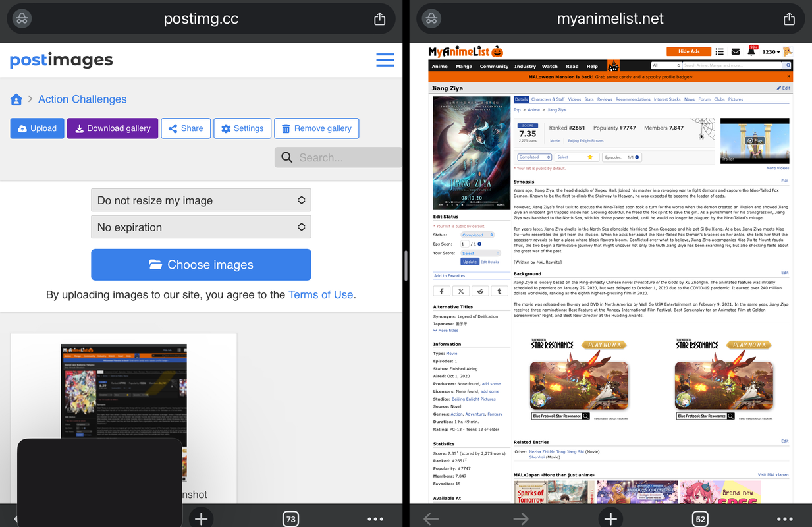The image size is (812, 527).
Task: Click the Upload button on postimages
Action: tap(38, 128)
